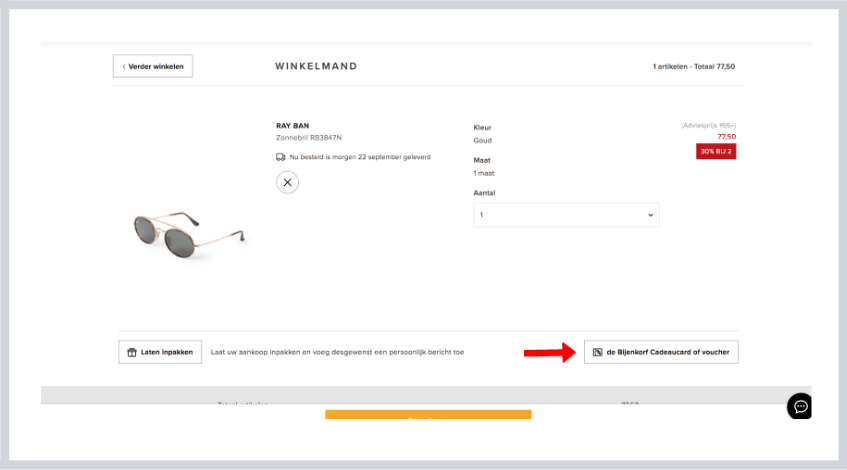847x470 pixels.
Task: Open the live chat bubble
Action: click(x=800, y=406)
